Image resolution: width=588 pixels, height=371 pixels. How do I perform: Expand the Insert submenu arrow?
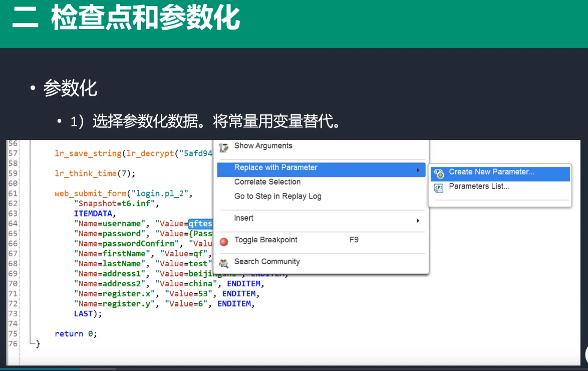418,221
